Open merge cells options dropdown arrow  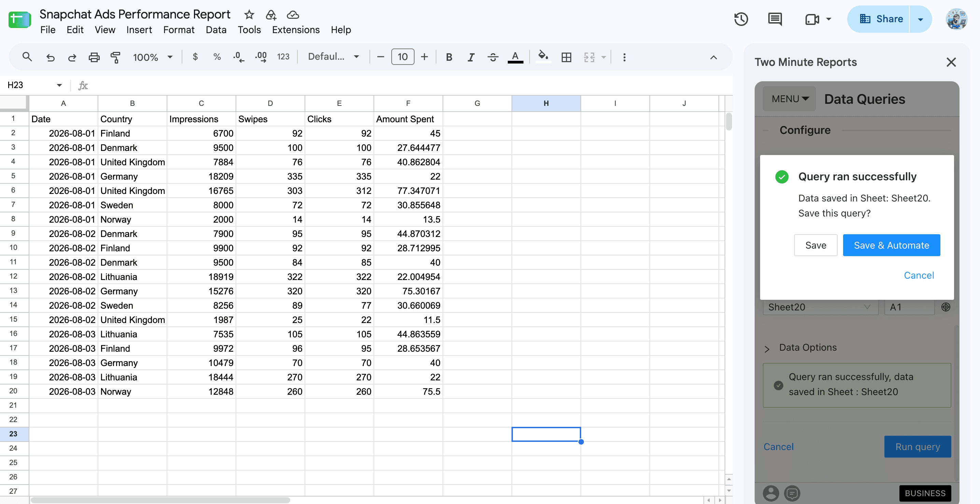603,57
